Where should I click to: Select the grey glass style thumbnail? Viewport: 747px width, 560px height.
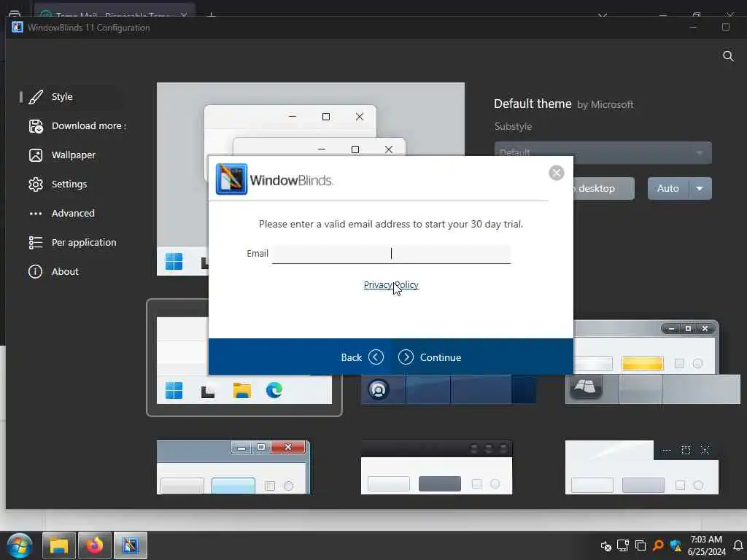(652, 362)
